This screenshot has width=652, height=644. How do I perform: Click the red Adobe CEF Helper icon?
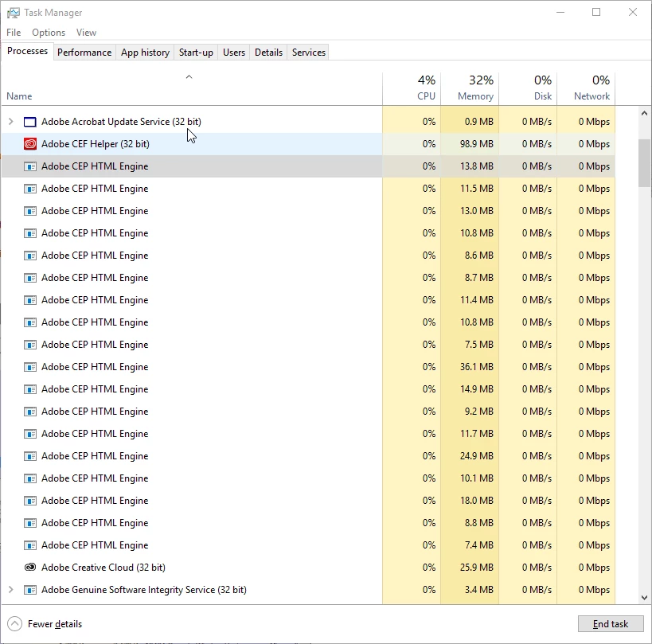click(x=30, y=144)
